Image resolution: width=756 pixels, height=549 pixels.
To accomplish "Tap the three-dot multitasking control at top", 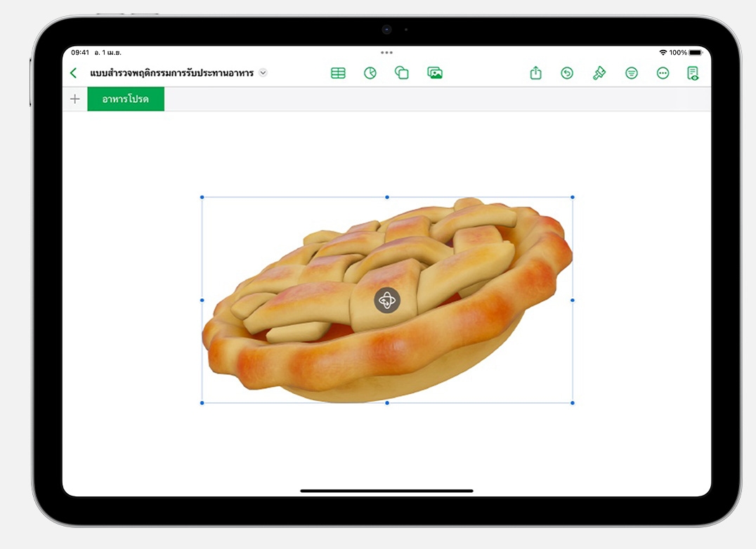I will (386, 53).
